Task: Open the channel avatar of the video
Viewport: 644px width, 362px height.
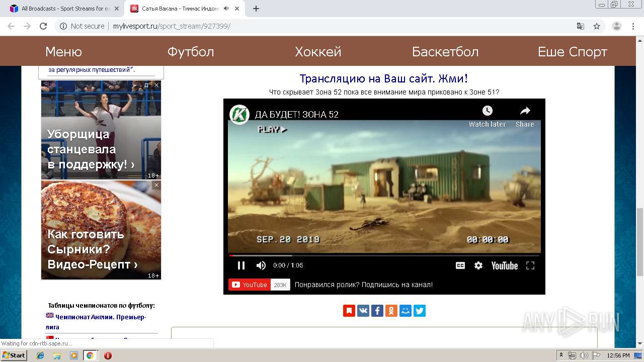Action: click(239, 114)
